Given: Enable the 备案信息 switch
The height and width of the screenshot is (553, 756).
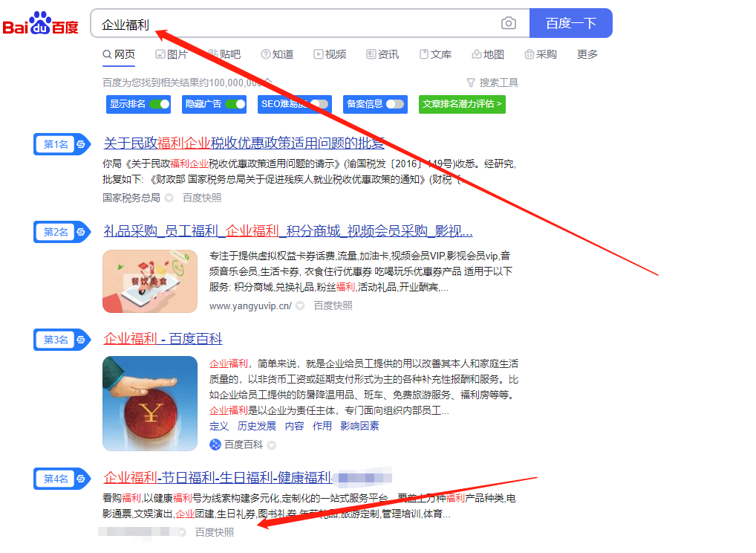Looking at the screenshot, I should (395, 104).
